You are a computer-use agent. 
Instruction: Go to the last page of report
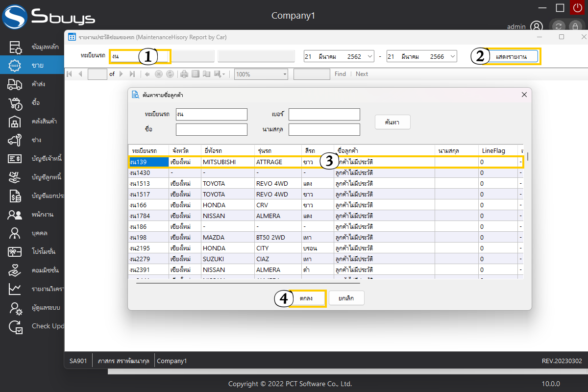click(132, 74)
